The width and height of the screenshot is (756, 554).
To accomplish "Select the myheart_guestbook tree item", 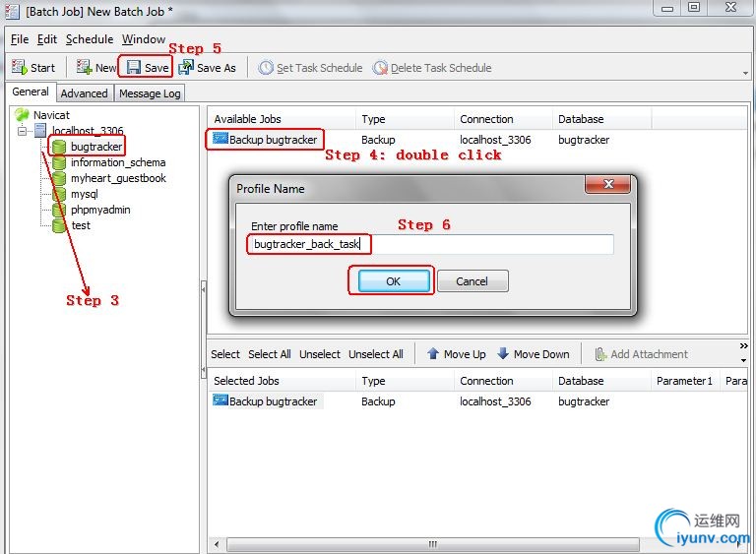I will click(x=118, y=178).
